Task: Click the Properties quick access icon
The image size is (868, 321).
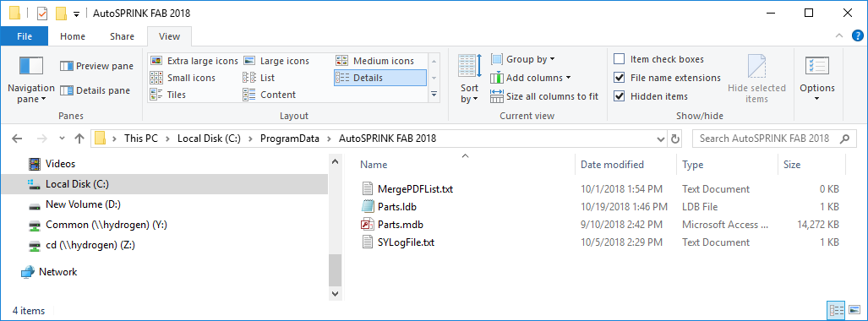Action: pos(42,13)
